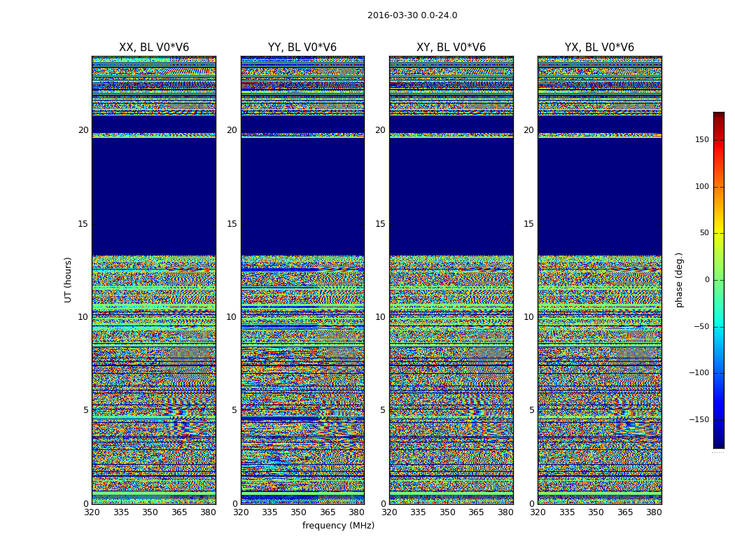Click the 20 hour tick of YY panel

[x=232, y=130]
